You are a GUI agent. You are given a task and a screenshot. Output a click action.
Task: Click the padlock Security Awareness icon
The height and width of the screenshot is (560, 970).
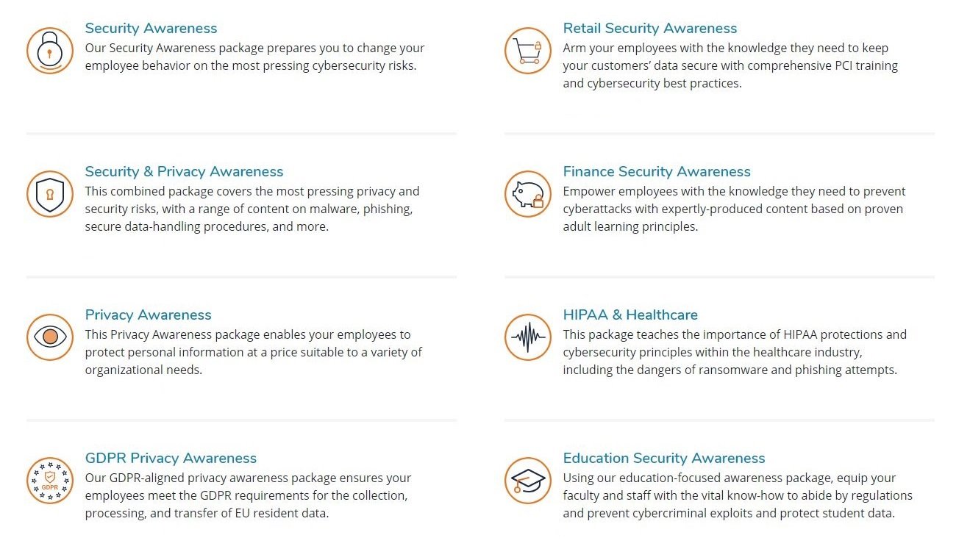click(x=50, y=51)
